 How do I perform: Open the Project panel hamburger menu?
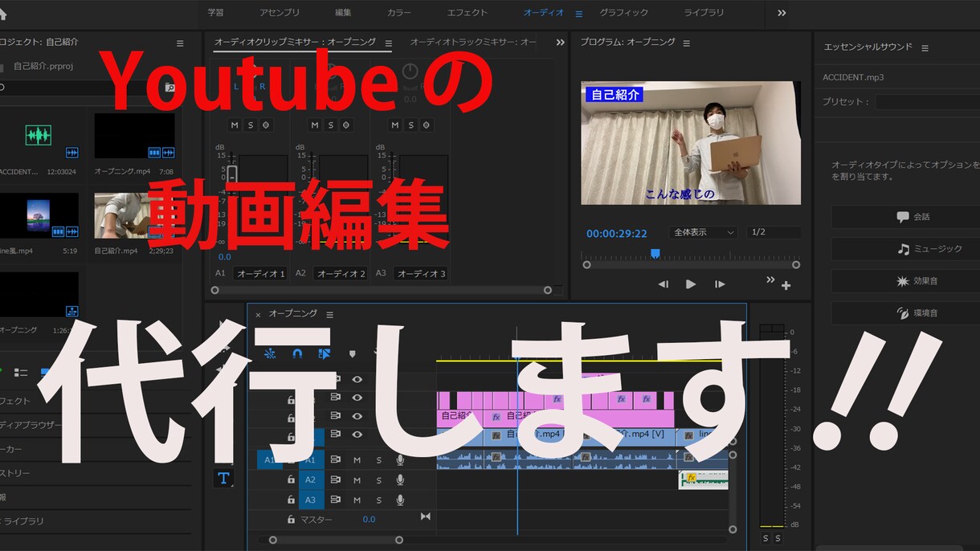click(180, 43)
